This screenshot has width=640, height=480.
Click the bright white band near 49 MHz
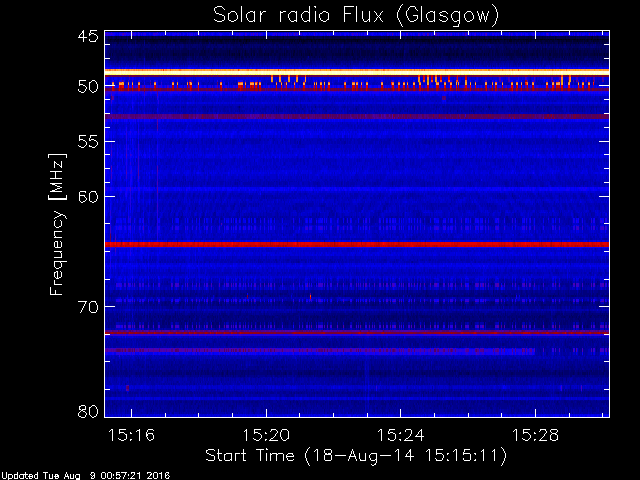coord(357,72)
